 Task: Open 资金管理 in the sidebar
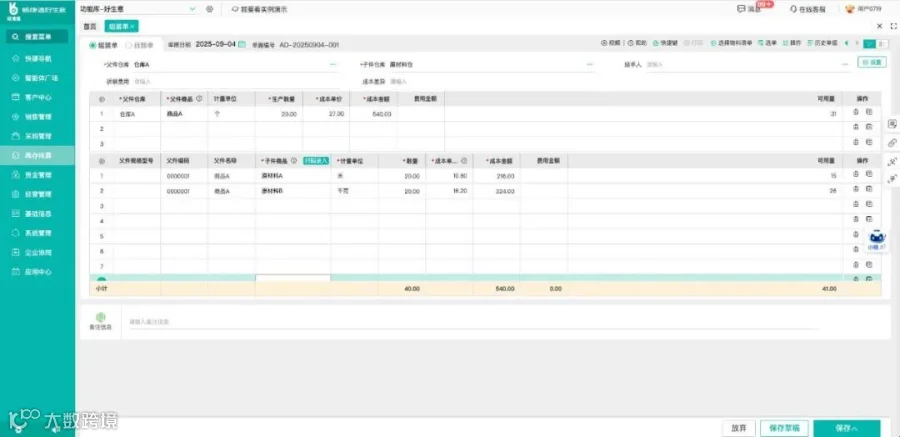tap(37, 175)
